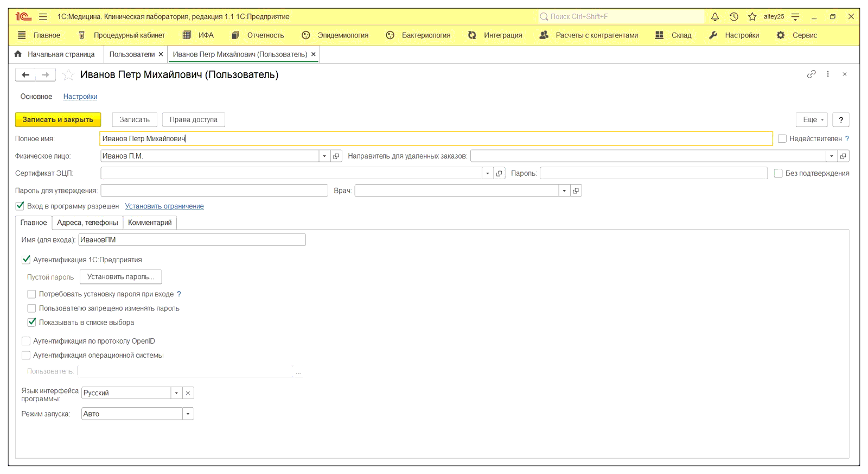Enable Аутентификация по протоколу OpenID
The width and height of the screenshot is (868, 474).
[26, 341]
